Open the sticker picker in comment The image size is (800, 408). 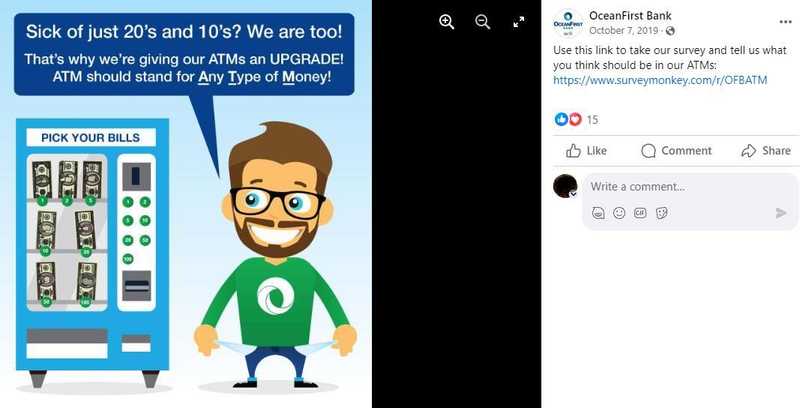pos(661,213)
